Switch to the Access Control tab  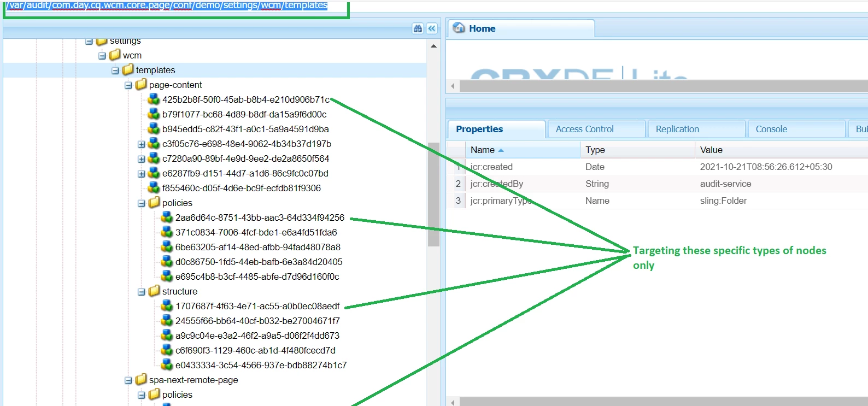click(x=597, y=129)
